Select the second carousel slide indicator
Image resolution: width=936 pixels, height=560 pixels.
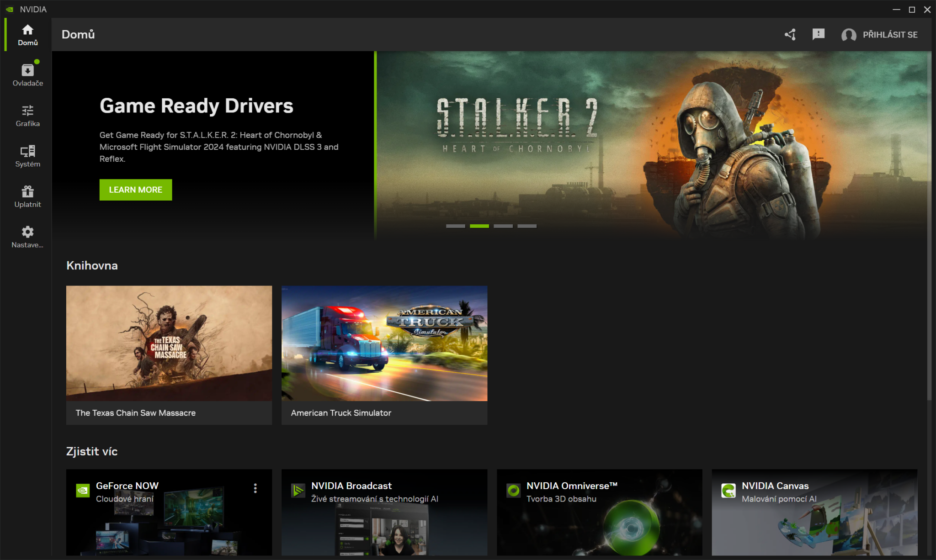(479, 226)
